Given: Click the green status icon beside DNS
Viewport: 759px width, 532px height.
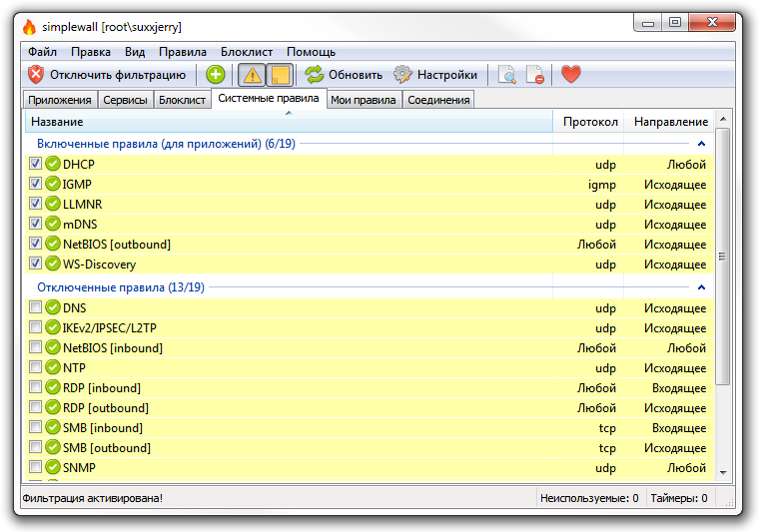Looking at the screenshot, I should tap(53, 307).
